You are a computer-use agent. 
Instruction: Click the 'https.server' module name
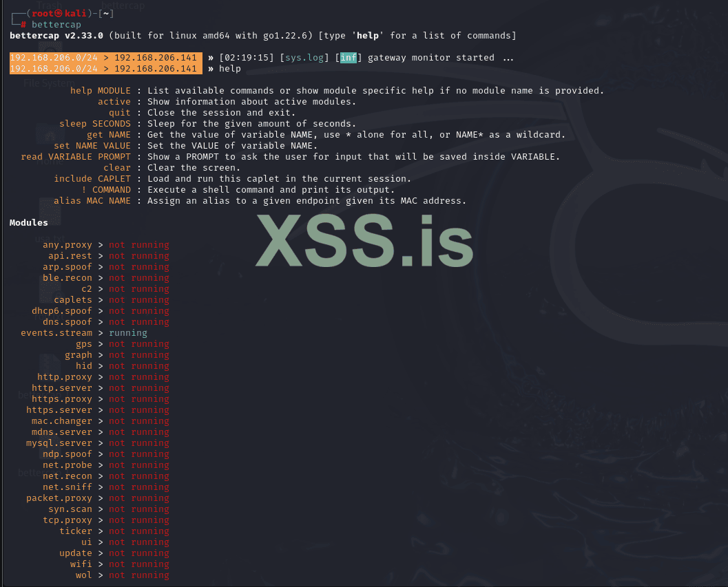(x=59, y=410)
